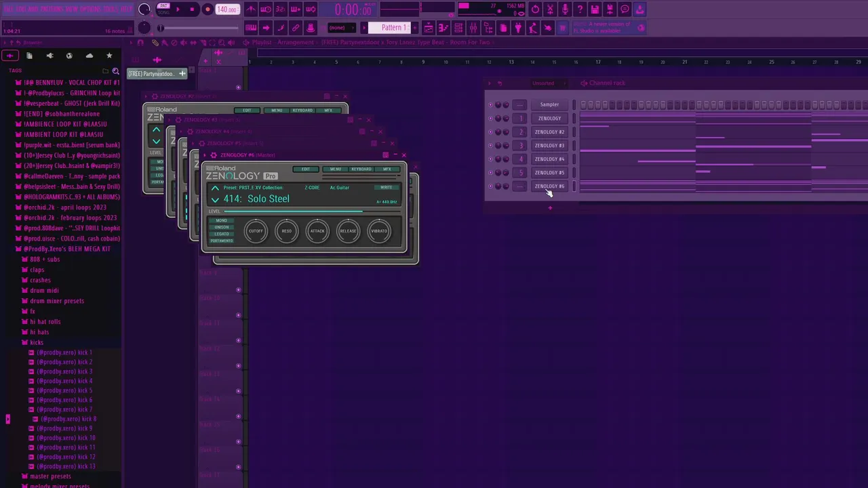Click the Zenology #6 LEVEL slider
Viewport: 868px width, 488px height.
pyautogui.click(x=312, y=211)
